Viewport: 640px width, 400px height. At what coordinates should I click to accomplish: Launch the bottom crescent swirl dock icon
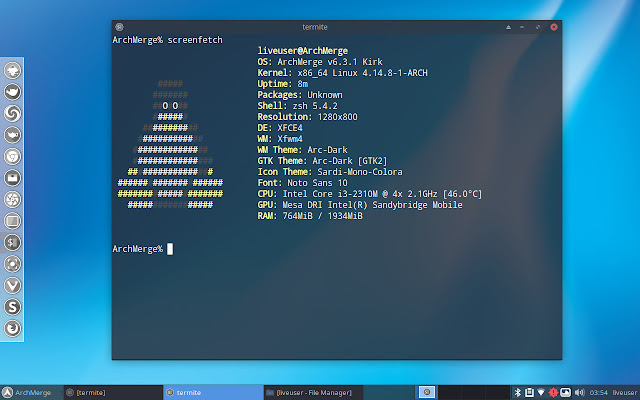[12, 328]
